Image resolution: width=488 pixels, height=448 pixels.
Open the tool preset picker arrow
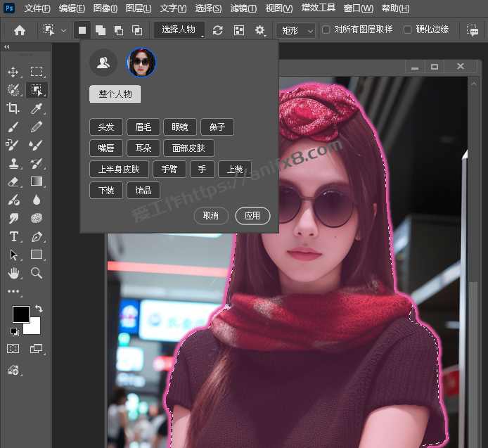tap(64, 30)
